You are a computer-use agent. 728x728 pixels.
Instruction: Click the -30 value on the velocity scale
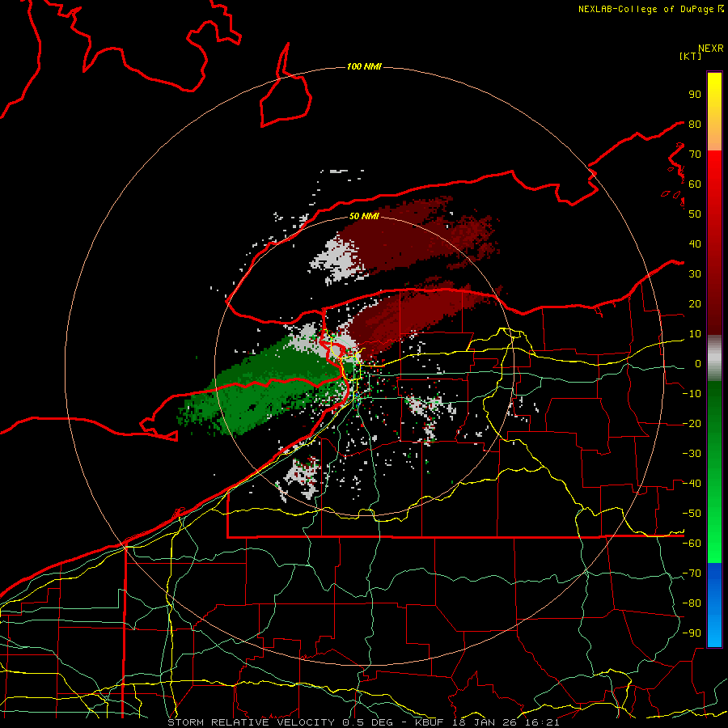tap(692, 454)
